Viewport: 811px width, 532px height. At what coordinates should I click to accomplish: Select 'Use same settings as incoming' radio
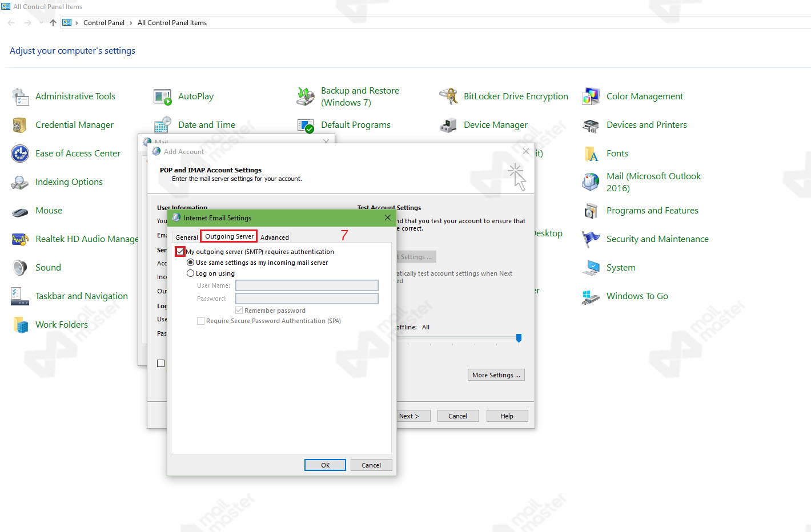tap(191, 263)
